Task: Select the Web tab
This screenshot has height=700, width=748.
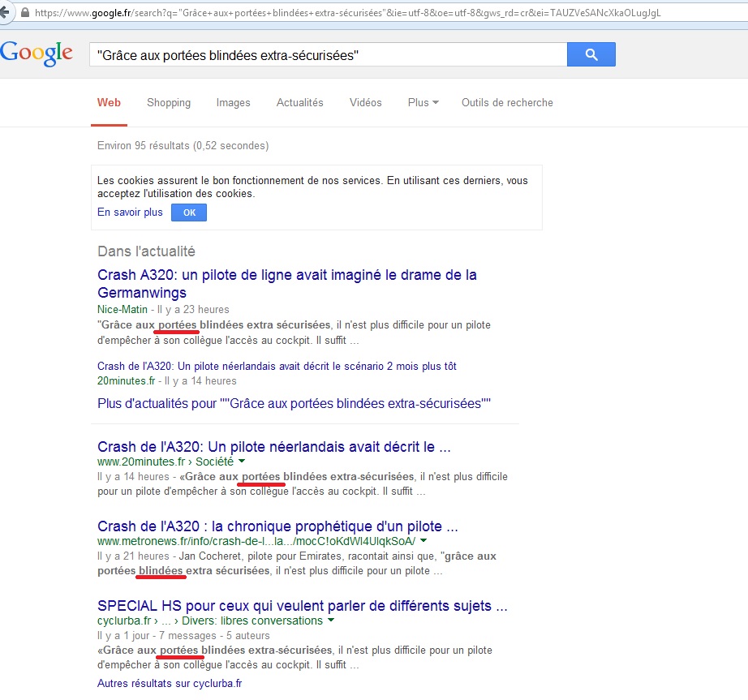Action: point(109,102)
